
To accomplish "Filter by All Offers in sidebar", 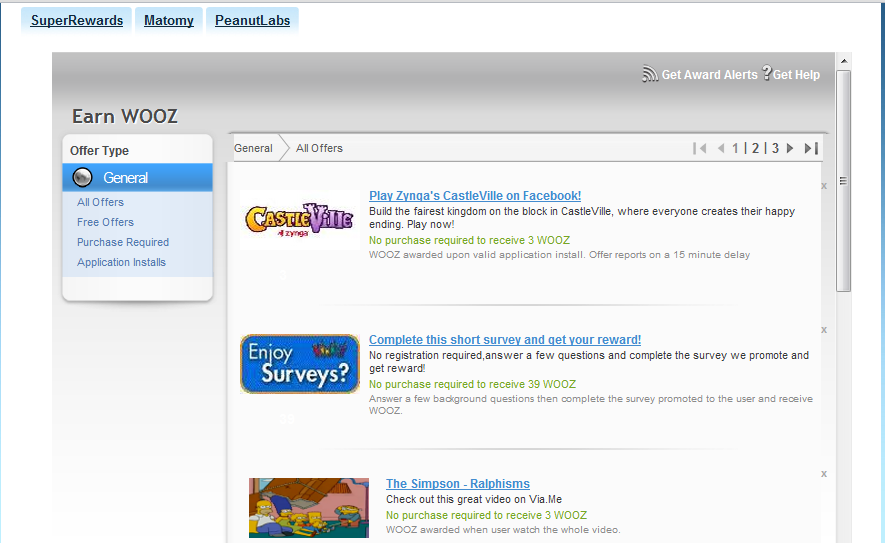I will 100,202.
